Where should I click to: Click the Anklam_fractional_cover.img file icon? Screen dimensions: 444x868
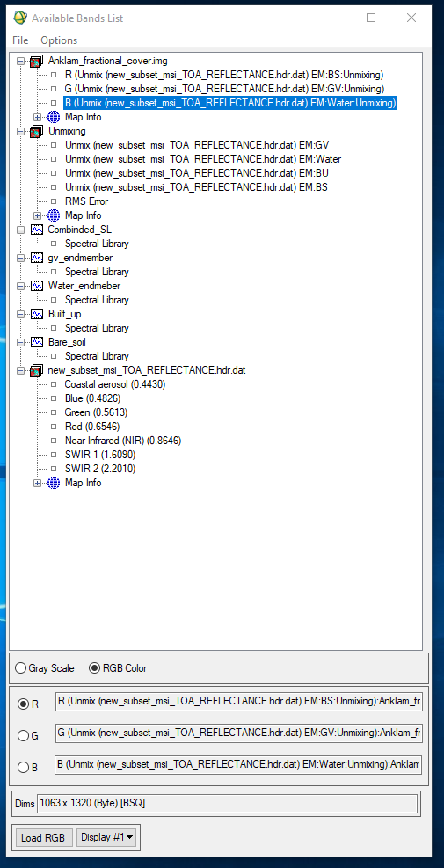coord(37,61)
